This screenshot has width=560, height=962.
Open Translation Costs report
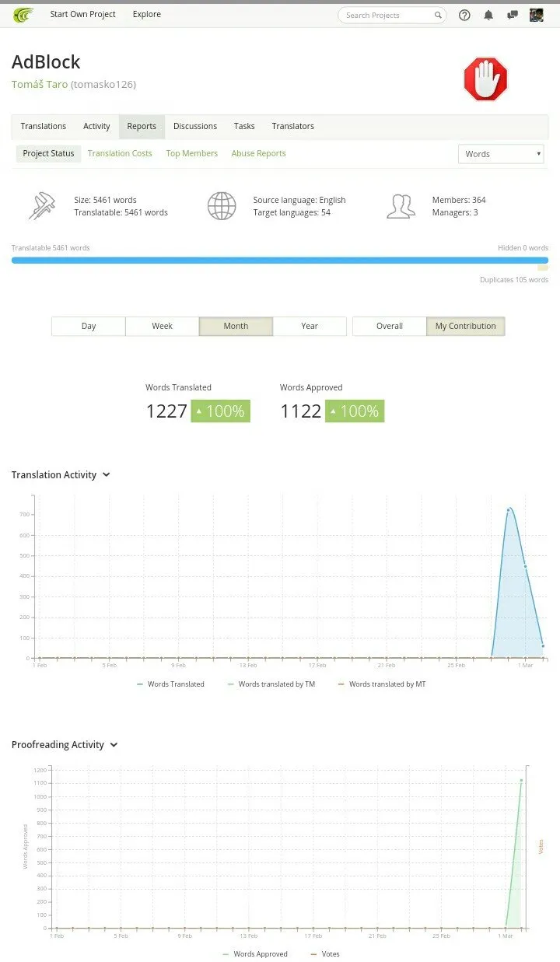(120, 153)
